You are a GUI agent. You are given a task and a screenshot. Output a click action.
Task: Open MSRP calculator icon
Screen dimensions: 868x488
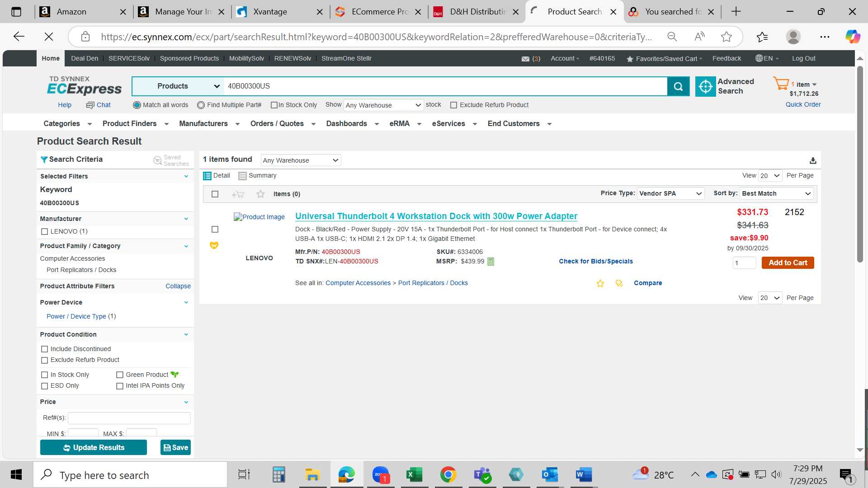pos(491,262)
